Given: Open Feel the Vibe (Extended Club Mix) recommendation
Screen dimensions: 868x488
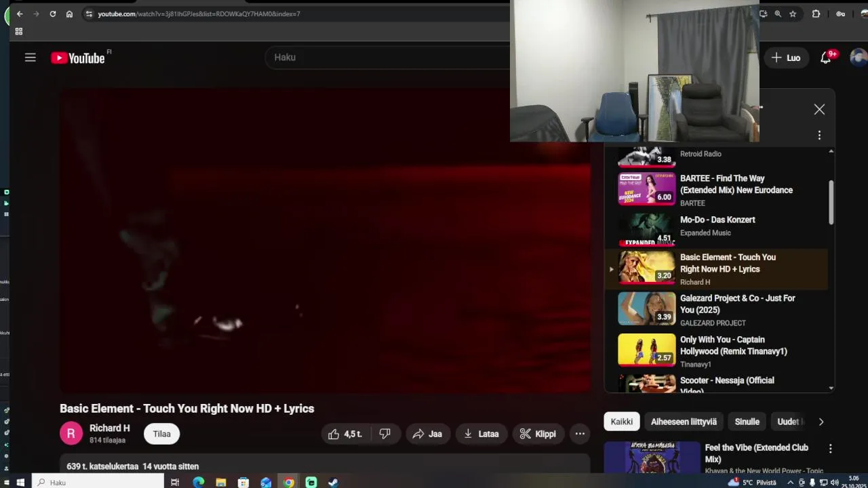Looking at the screenshot, I should coord(756,453).
